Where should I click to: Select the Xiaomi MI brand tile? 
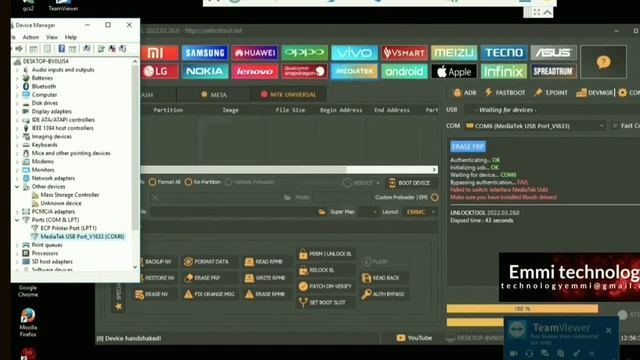[x=160, y=53]
